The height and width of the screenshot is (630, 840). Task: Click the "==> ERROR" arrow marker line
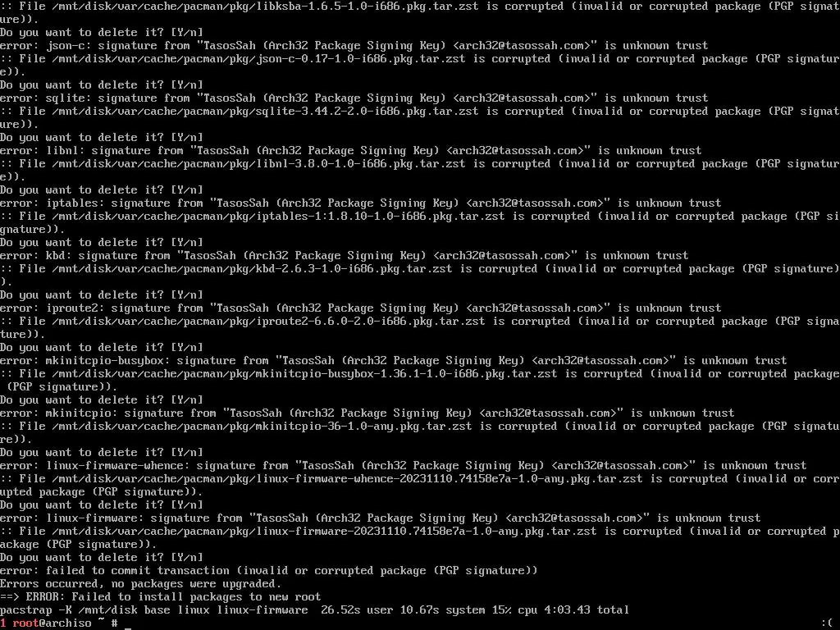pos(160,597)
